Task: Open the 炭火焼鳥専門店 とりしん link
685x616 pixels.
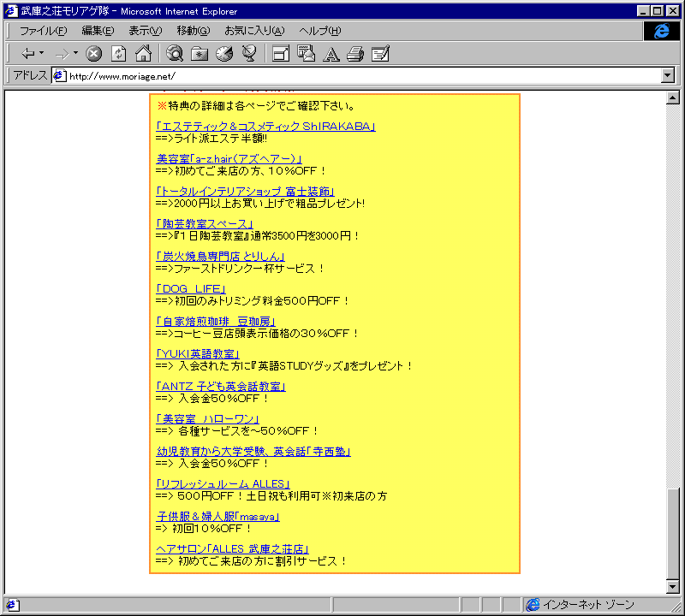Action: [221, 257]
